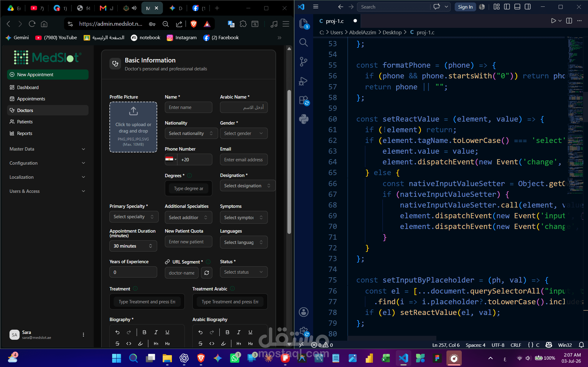Open the Select gender dropdown
The image size is (588, 367).
click(x=244, y=133)
